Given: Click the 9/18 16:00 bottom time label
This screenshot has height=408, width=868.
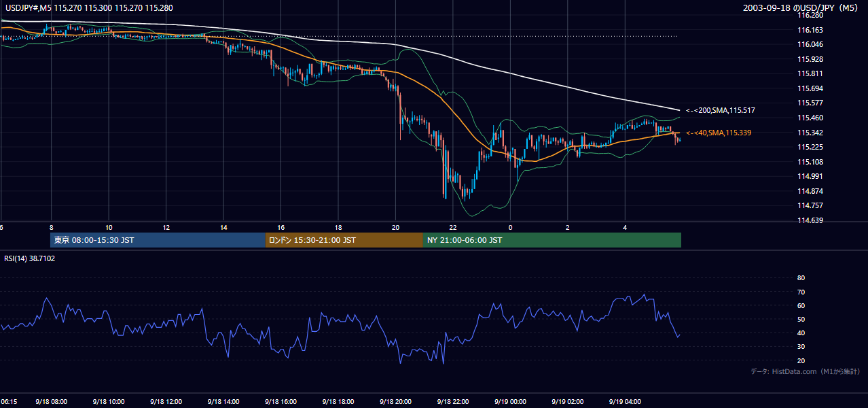Looking at the screenshot, I should (281, 402).
